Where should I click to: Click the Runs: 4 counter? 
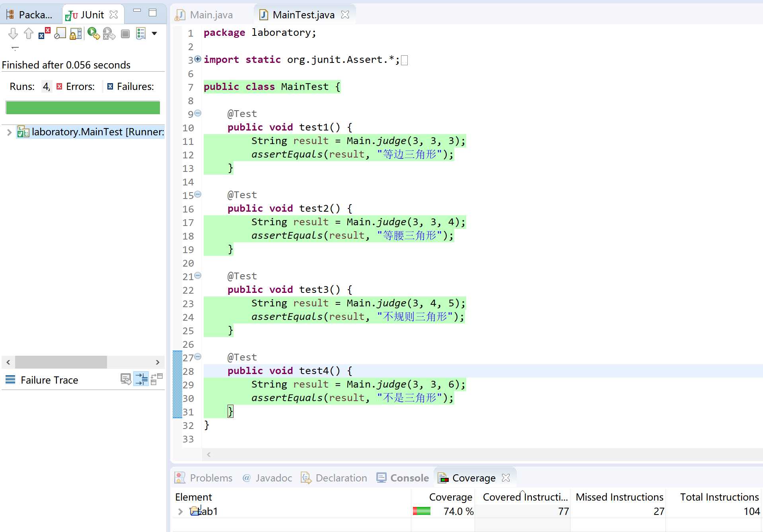(30, 86)
